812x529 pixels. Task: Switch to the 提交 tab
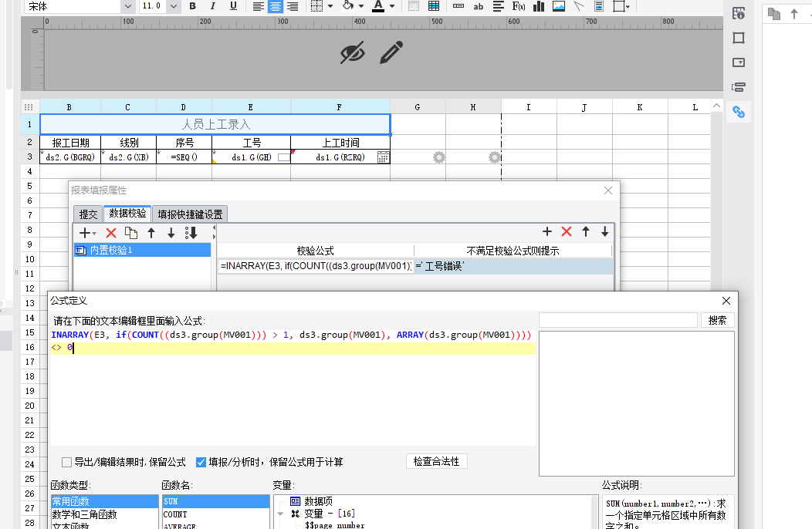click(89, 214)
